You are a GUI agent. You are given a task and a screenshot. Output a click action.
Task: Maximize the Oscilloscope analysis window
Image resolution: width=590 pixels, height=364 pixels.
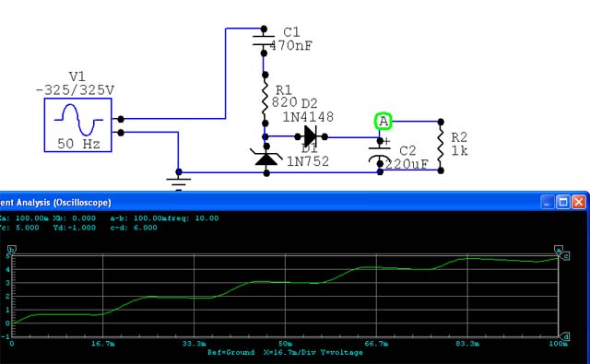click(563, 203)
